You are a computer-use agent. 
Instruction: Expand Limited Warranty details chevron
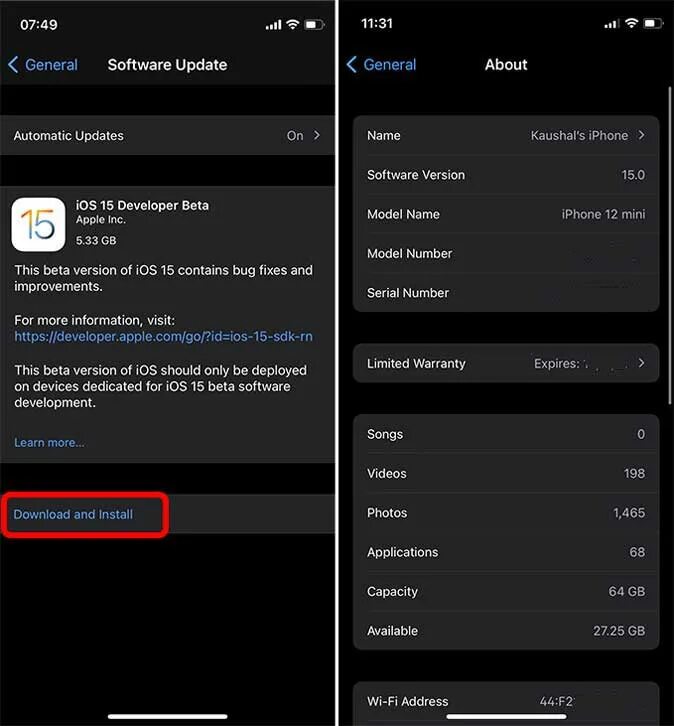(641, 363)
